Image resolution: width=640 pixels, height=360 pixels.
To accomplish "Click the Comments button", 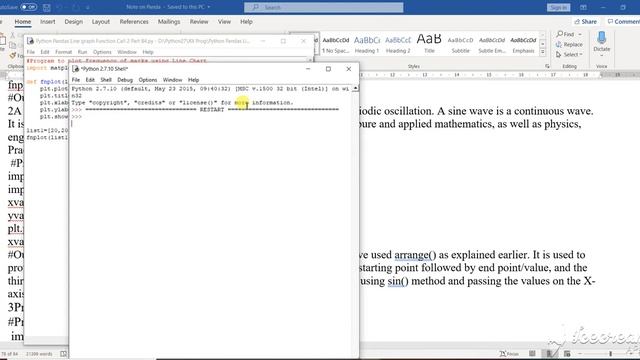I will pos(623,22).
